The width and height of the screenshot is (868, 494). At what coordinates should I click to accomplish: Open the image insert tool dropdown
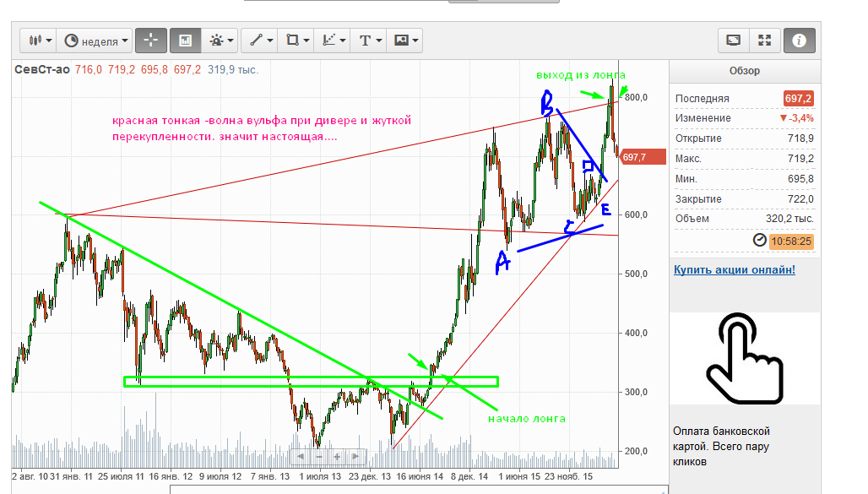(405, 41)
